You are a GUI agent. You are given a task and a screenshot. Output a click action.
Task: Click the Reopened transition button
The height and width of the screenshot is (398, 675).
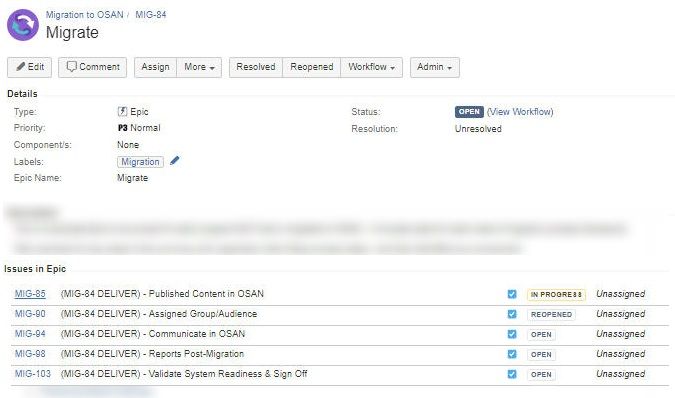[312, 67]
